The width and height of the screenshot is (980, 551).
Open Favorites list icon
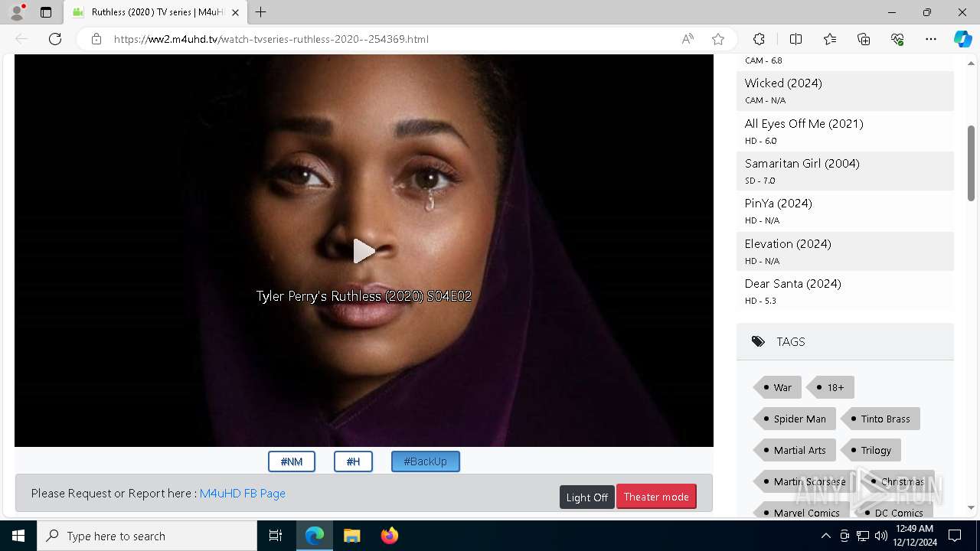(830, 39)
